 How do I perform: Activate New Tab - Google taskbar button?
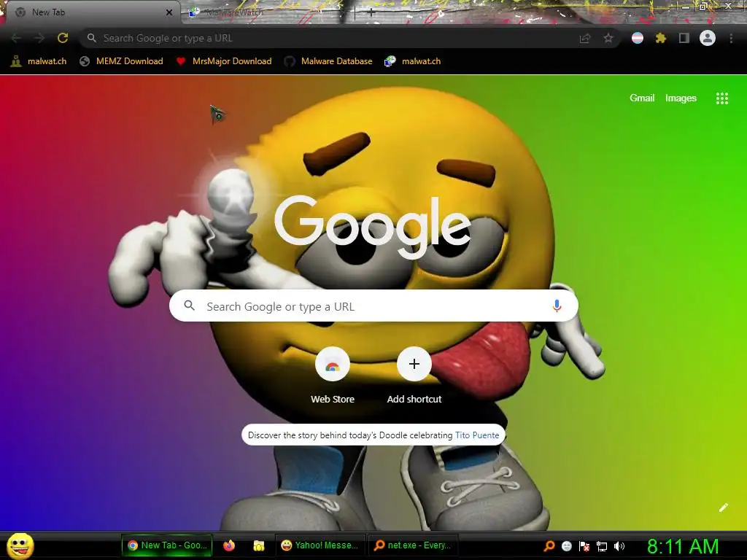(x=167, y=545)
